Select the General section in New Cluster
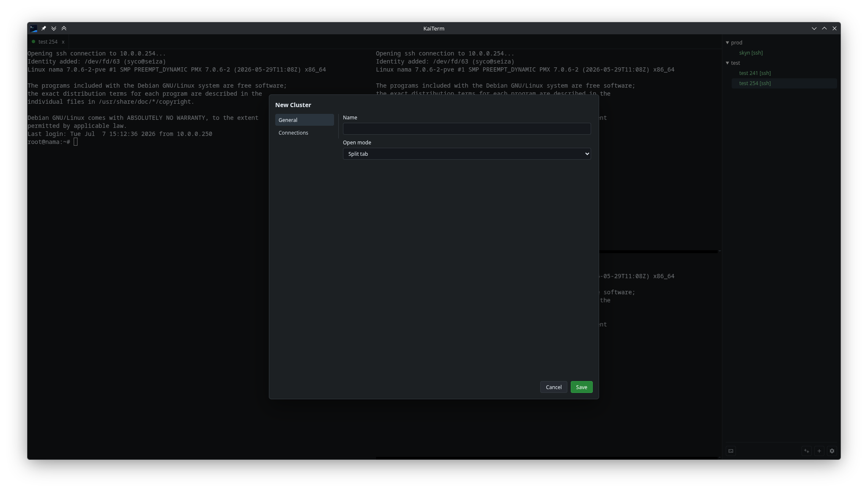The height and width of the screenshot is (492, 868). [x=304, y=120]
